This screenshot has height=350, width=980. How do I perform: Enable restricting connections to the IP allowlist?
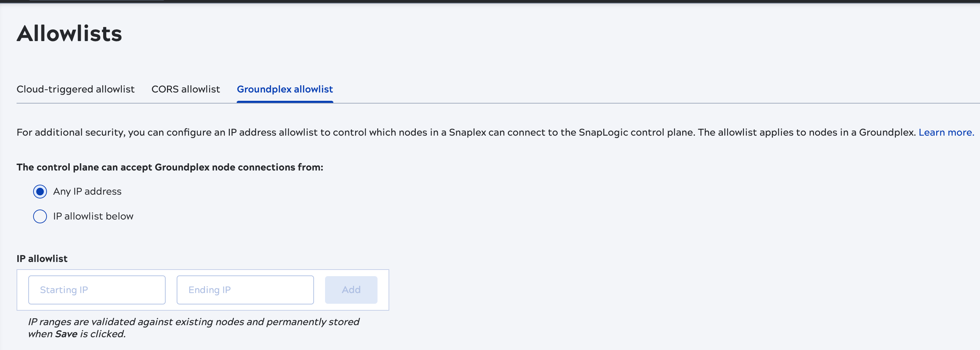point(40,216)
